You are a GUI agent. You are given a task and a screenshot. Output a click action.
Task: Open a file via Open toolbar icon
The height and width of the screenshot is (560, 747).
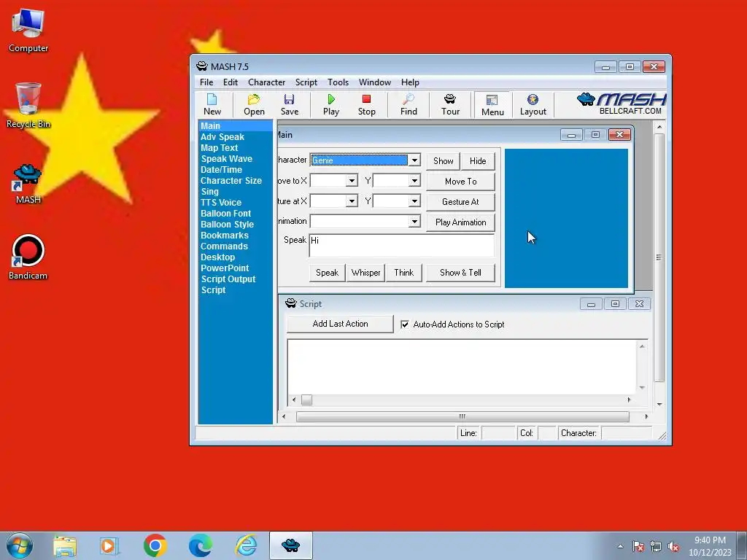254,105
